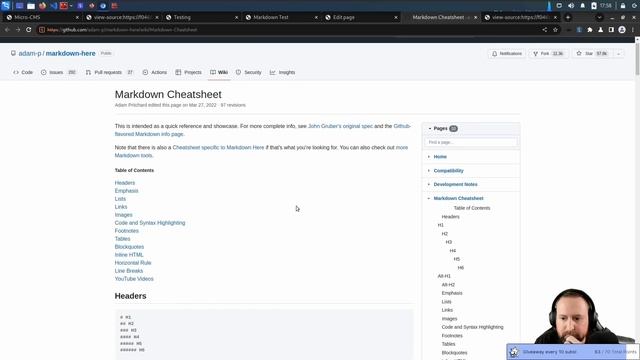The width and height of the screenshot is (640, 360).
Task: Open the Code tab of the repository
Action: click(23, 72)
